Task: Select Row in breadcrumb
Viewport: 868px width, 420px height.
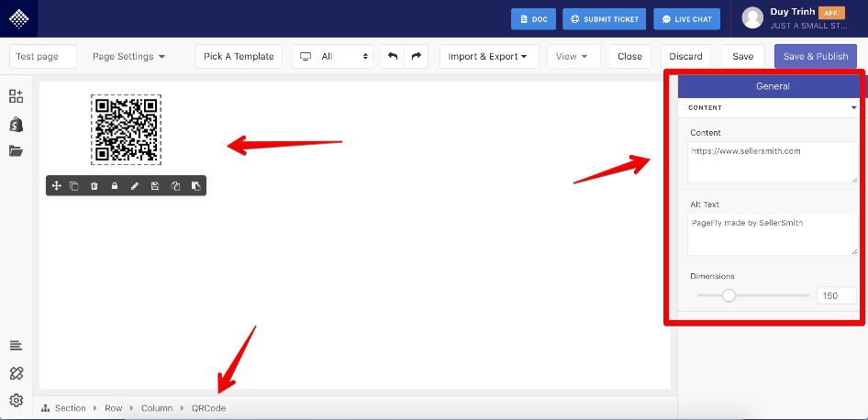Action: tap(114, 408)
